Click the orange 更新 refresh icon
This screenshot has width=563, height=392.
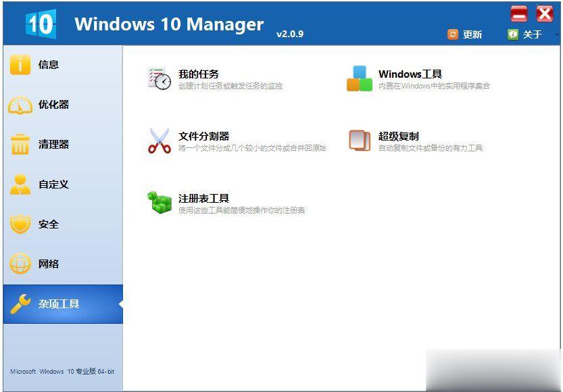point(451,32)
